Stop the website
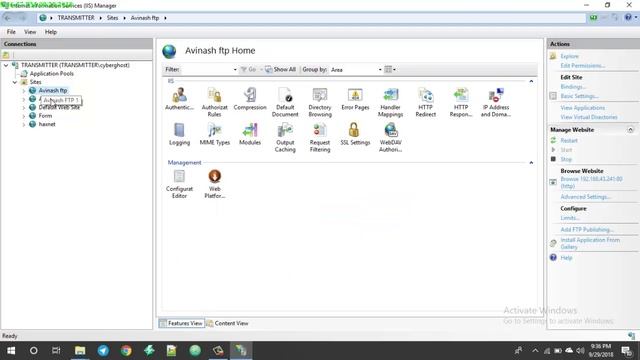 pyautogui.click(x=566, y=159)
